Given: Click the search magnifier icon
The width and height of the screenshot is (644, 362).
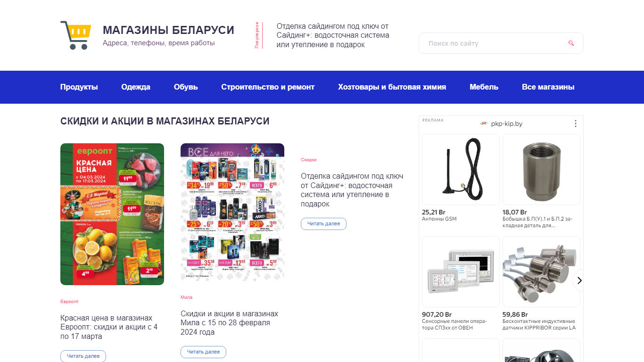Looking at the screenshot, I should click(571, 43).
